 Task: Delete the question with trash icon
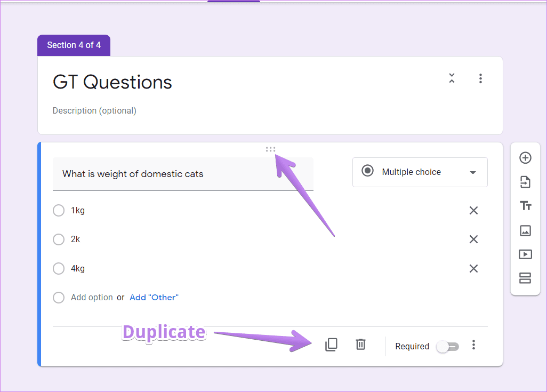(360, 345)
